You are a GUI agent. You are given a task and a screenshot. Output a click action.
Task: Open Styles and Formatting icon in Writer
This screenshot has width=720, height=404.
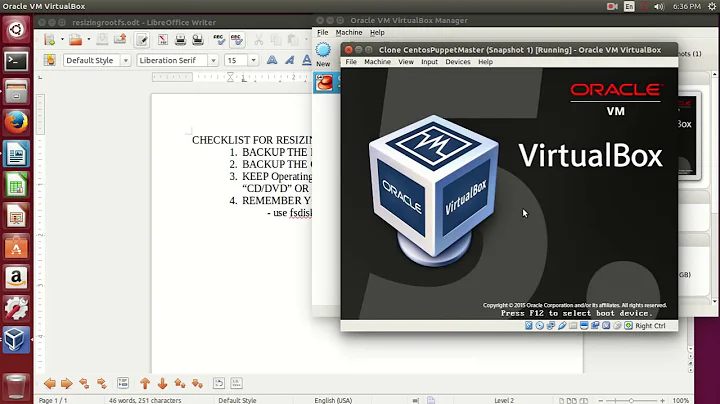(x=50, y=60)
